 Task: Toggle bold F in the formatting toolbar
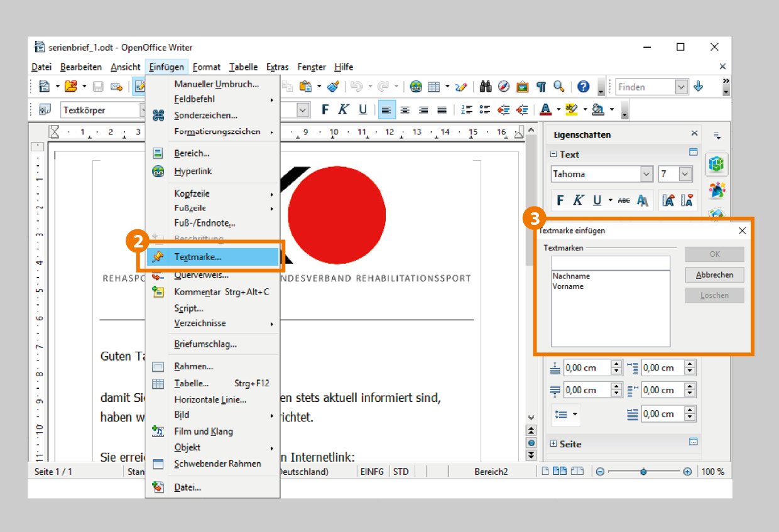tap(325, 110)
